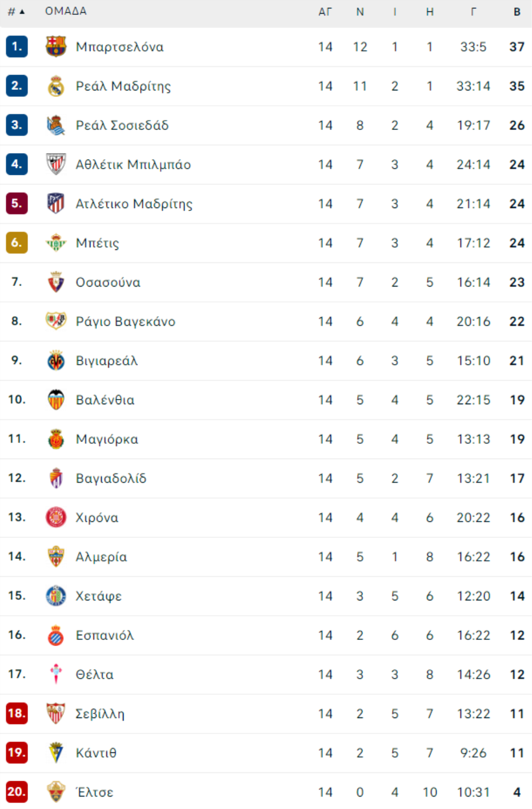This screenshot has width=532, height=809.
Task: Sort by the ΟΜΑΔΑ column header
Action: click(66, 11)
